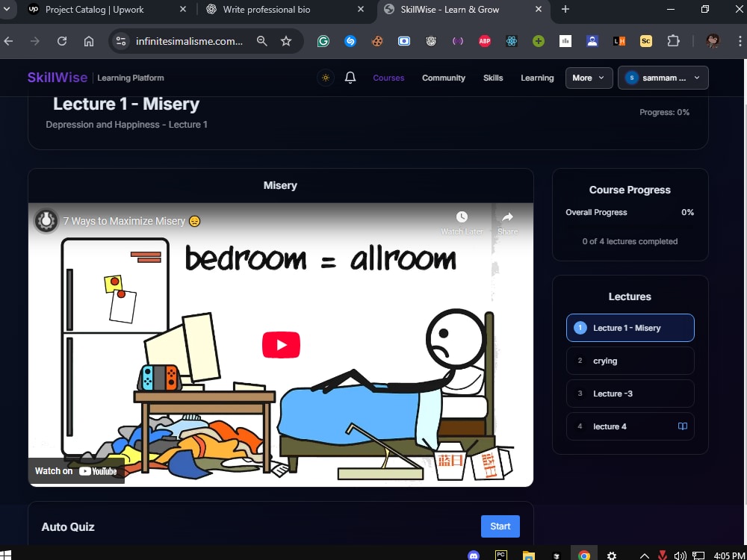Switch to Project Catalog Upwork tab
Screen dimensions: 747x560
coord(108,10)
